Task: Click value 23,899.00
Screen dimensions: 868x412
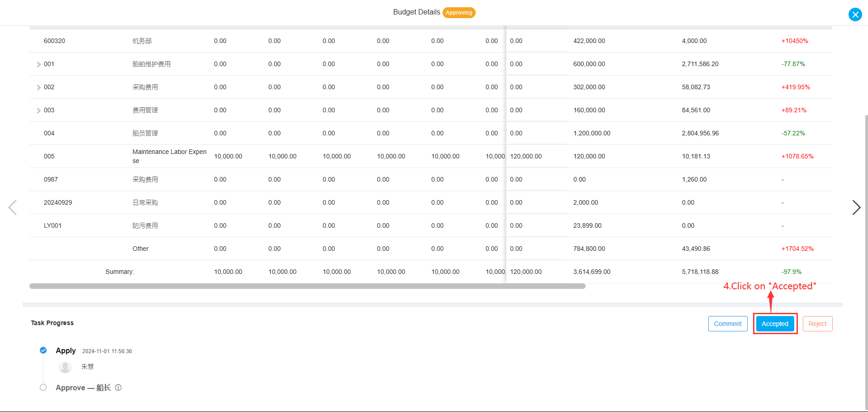Action: tap(587, 225)
